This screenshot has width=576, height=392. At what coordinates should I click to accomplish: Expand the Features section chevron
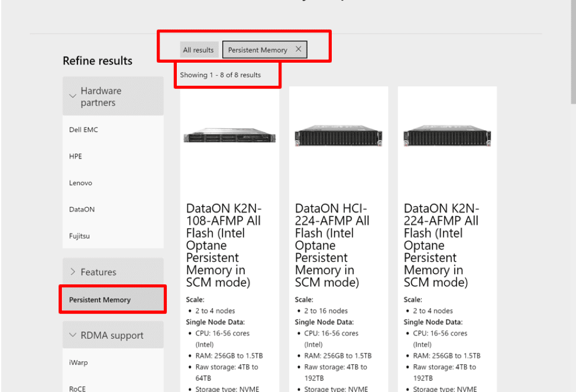tap(73, 272)
